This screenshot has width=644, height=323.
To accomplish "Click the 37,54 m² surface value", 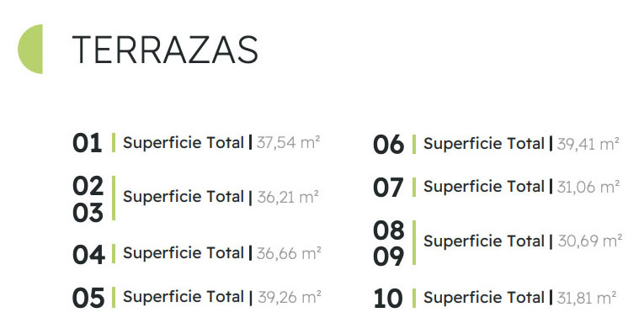I will pos(288,142).
